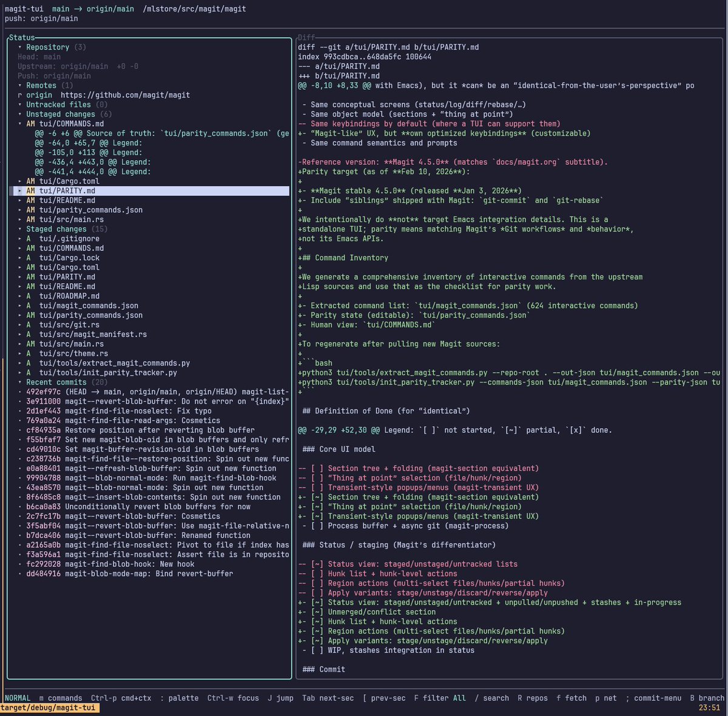Screen dimensions: 728x716
Task: Select hunk '@@ -105,0 +113 @@ Legend:'
Action: point(89,153)
